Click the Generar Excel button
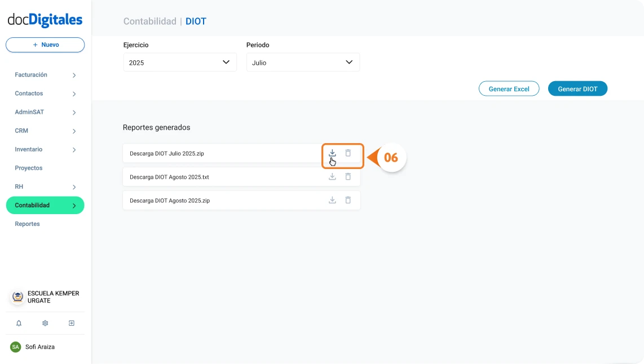644x364 pixels. click(x=509, y=88)
